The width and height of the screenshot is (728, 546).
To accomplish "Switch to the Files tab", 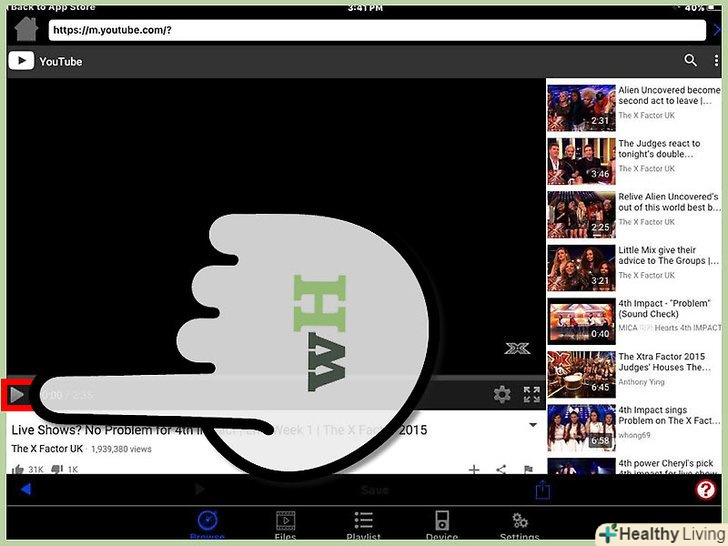I will tap(285, 526).
